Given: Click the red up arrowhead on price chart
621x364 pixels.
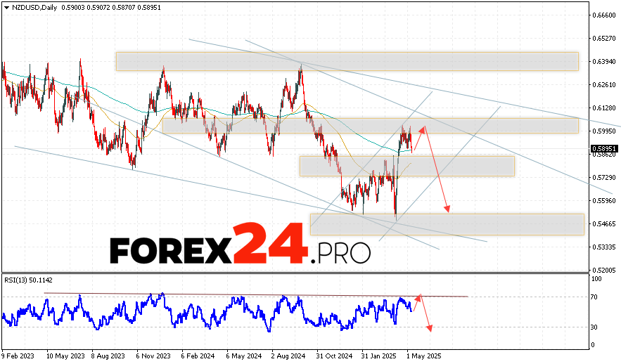Looking at the screenshot, I should [x=423, y=128].
